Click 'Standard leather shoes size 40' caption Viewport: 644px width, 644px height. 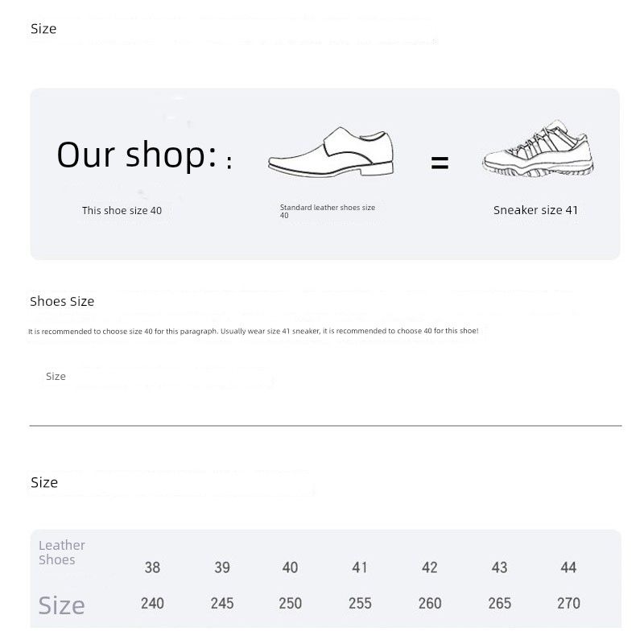(327, 211)
